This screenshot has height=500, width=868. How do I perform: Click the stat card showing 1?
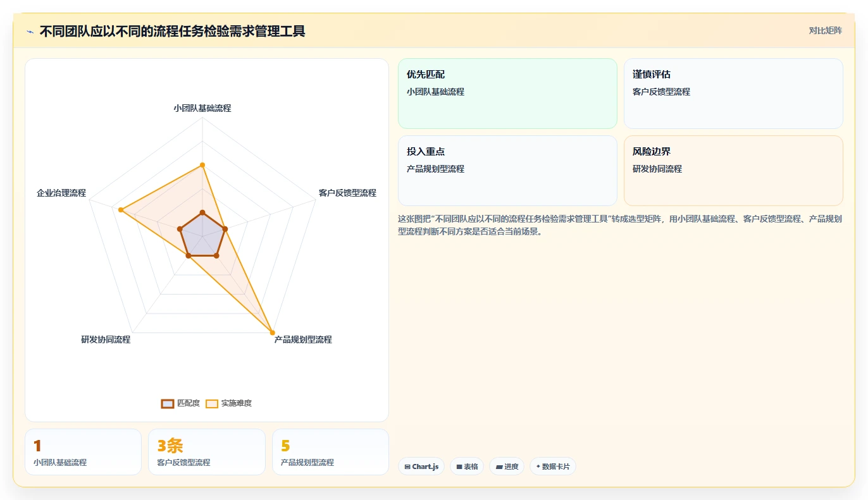pos(83,452)
